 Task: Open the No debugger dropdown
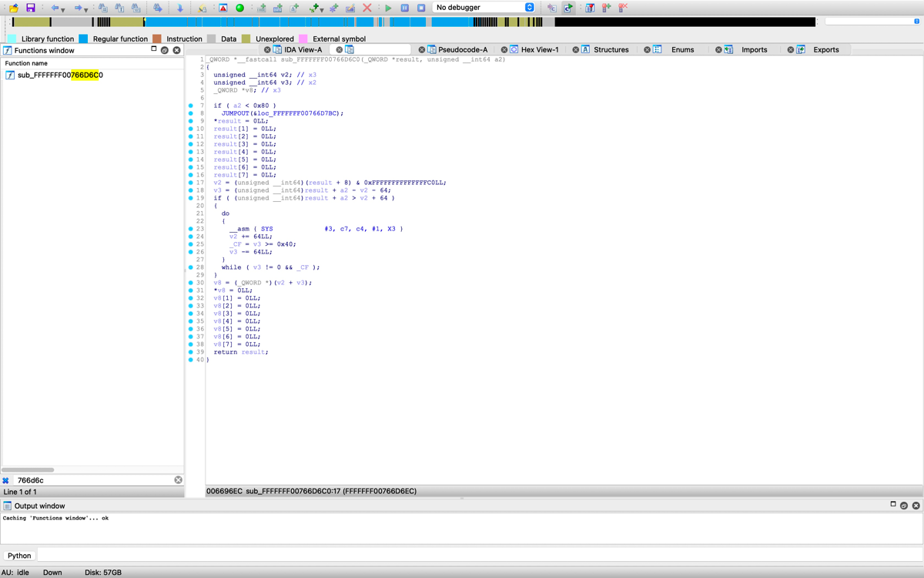tap(484, 8)
